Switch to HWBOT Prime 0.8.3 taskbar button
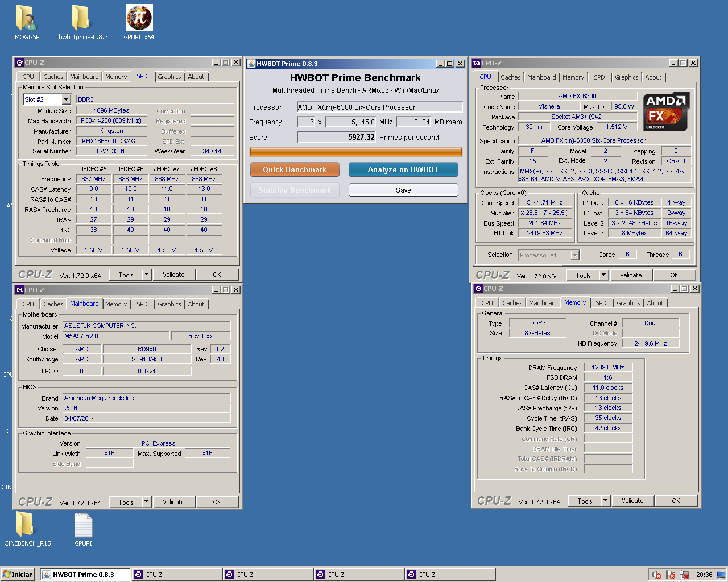The height and width of the screenshot is (582, 728). pyautogui.click(x=85, y=575)
